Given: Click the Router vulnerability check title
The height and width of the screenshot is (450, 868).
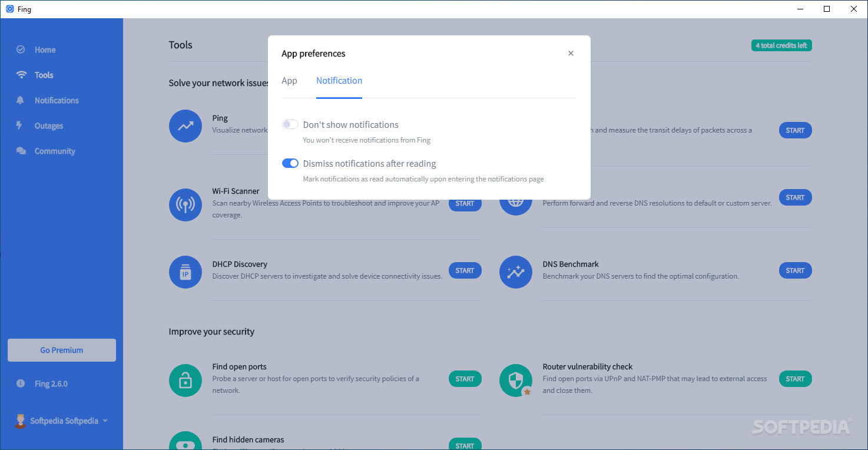Looking at the screenshot, I should [588, 366].
